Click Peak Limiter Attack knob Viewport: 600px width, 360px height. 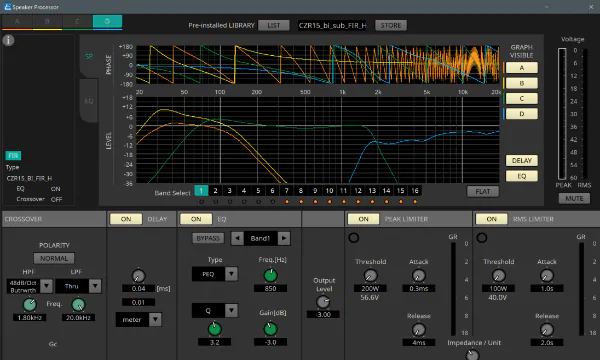point(419,275)
